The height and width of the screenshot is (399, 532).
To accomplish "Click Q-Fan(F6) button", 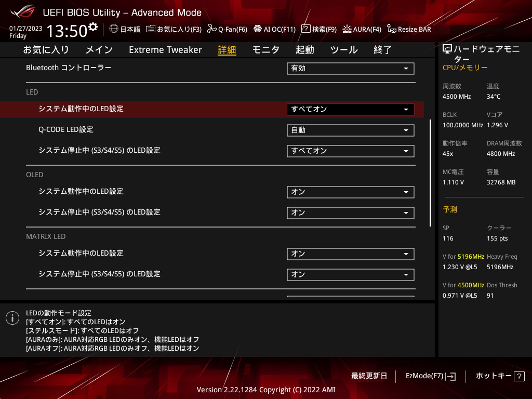I will [233, 29].
